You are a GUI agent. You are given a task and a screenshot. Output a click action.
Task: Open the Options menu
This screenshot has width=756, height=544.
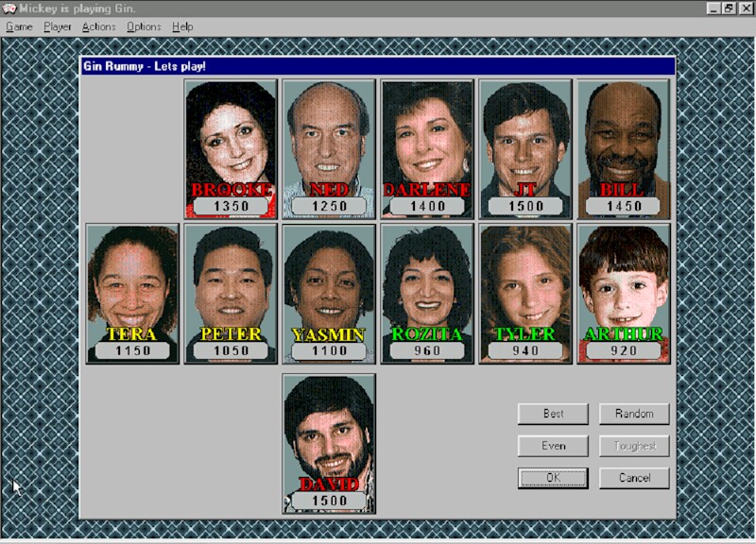[x=144, y=27]
